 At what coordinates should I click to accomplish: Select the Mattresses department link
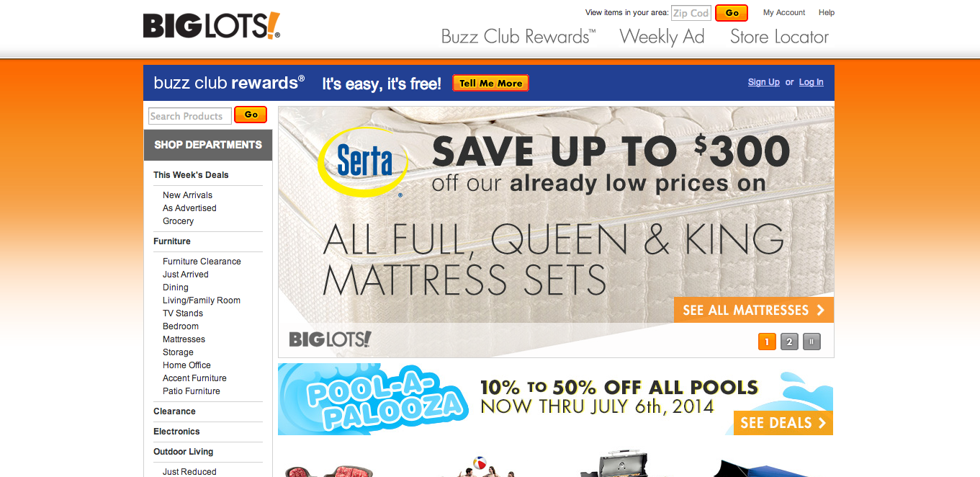pyautogui.click(x=184, y=339)
